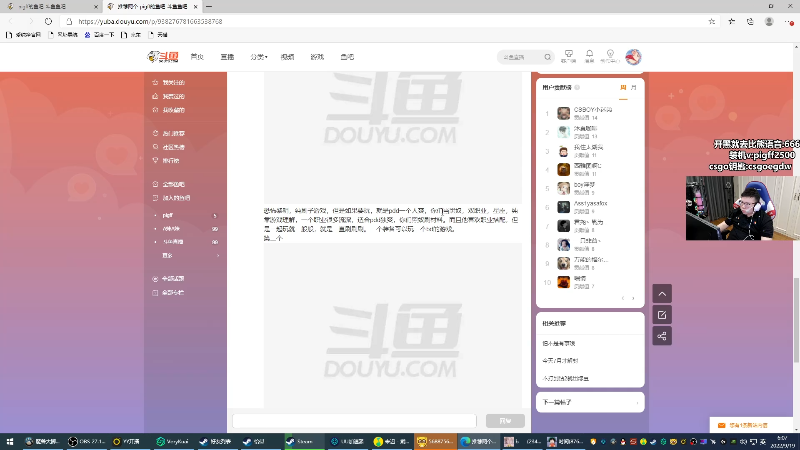
Task: Open the lightbulb creator center icon
Action: coord(610,56)
